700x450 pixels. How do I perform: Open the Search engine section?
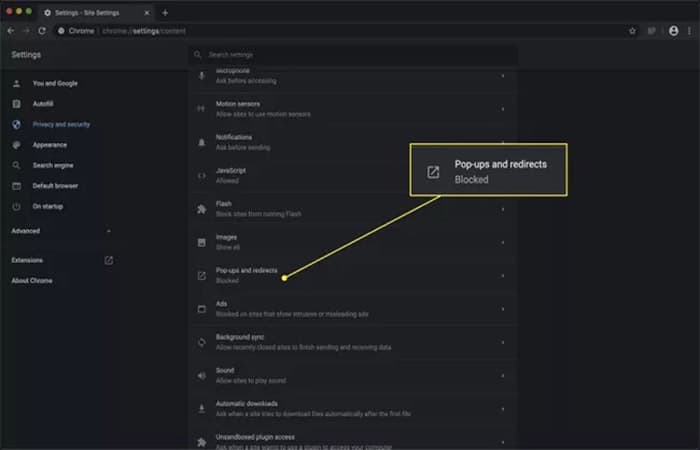(x=53, y=165)
